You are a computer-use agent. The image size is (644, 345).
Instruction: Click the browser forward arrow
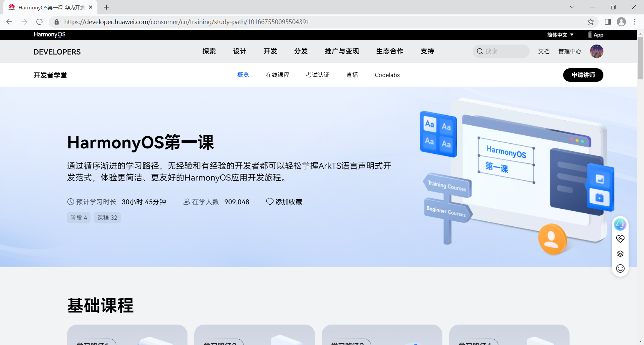point(24,22)
